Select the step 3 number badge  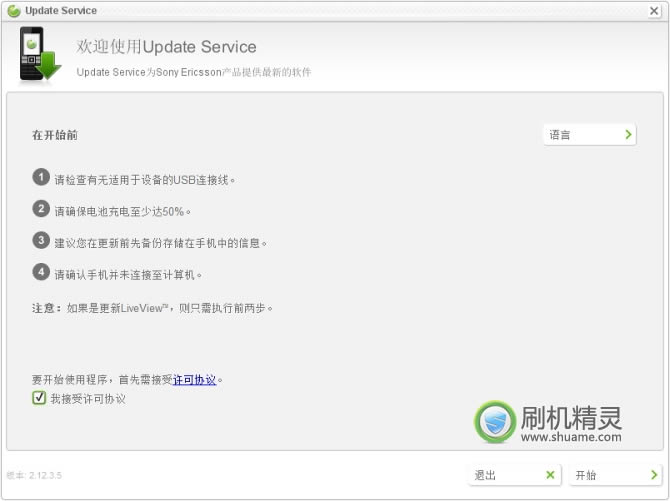pyautogui.click(x=41, y=240)
